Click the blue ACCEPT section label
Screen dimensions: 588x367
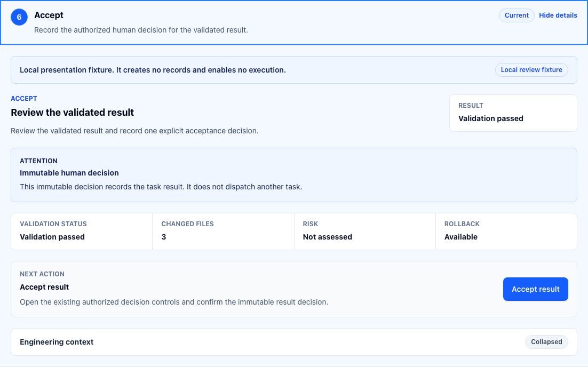tap(24, 99)
